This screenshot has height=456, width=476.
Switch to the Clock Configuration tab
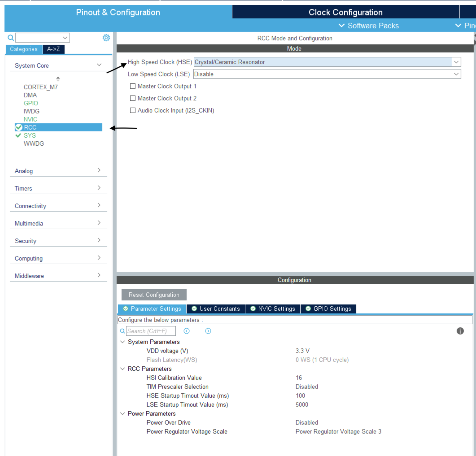tap(345, 12)
